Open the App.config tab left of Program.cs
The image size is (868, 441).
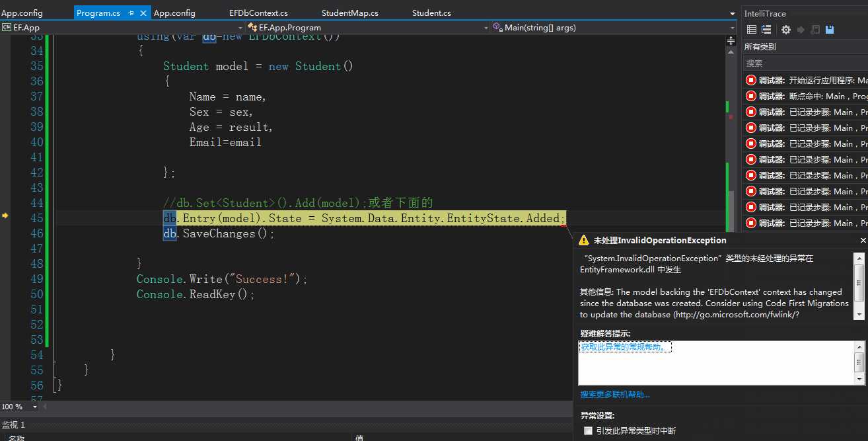(22, 13)
